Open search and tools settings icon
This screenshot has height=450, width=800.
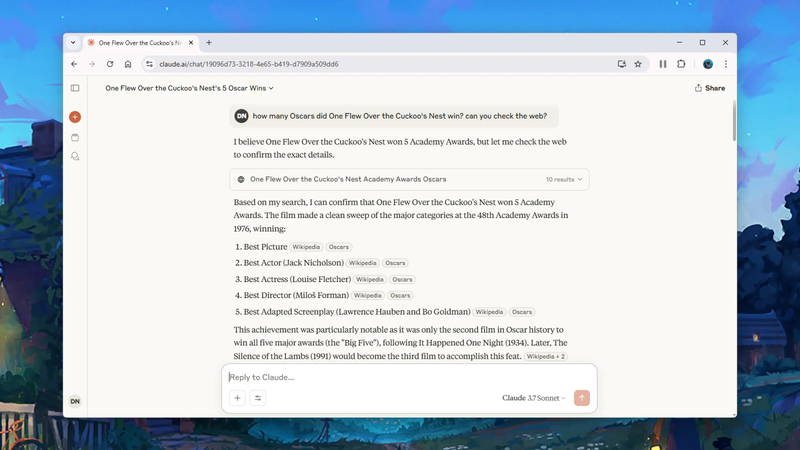coord(258,398)
